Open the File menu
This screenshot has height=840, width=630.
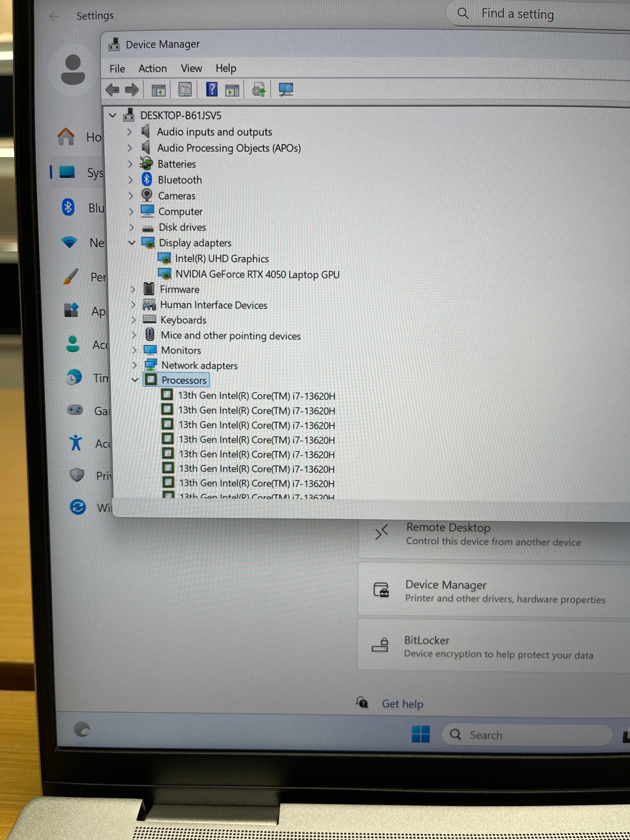[x=117, y=69]
